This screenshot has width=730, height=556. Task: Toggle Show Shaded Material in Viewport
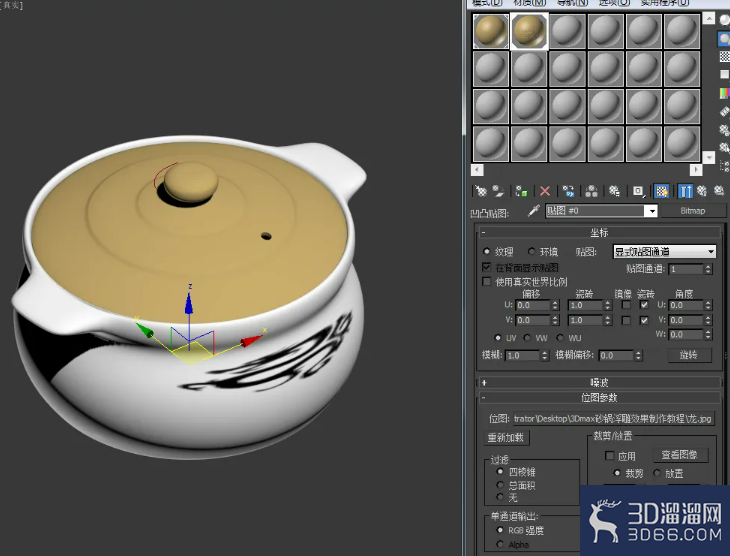pos(661,191)
